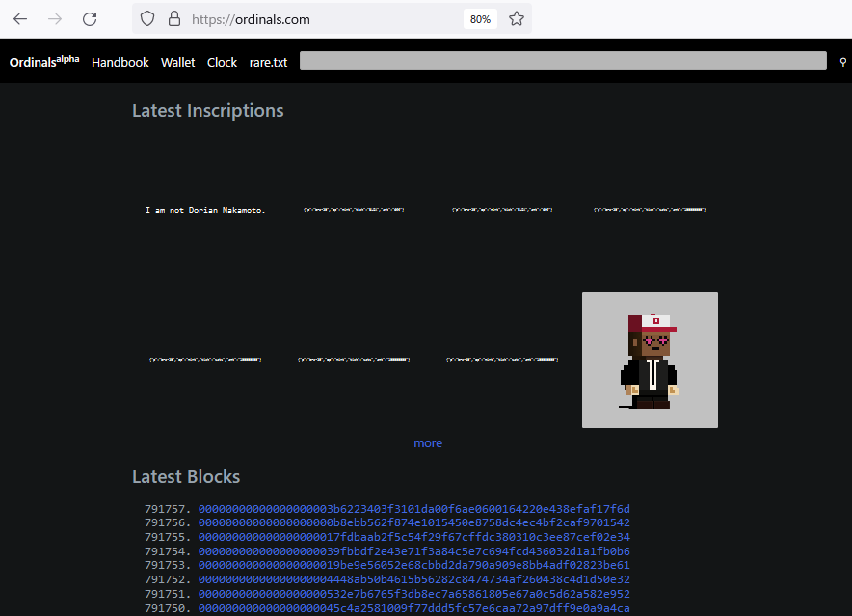This screenshot has height=616, width=852.
Task: Reload the page with refresh icon
Action: click(x=90, y=18)
